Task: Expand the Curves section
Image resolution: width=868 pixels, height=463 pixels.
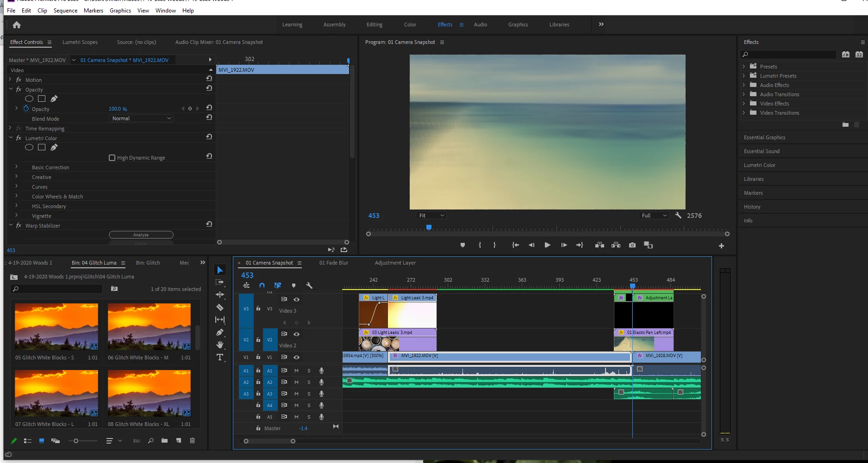Action: pyautogui.click(x=16, y=186)
